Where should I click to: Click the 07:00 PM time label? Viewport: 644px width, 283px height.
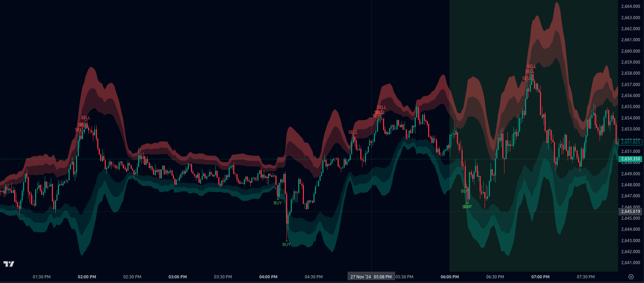(540, 277)
